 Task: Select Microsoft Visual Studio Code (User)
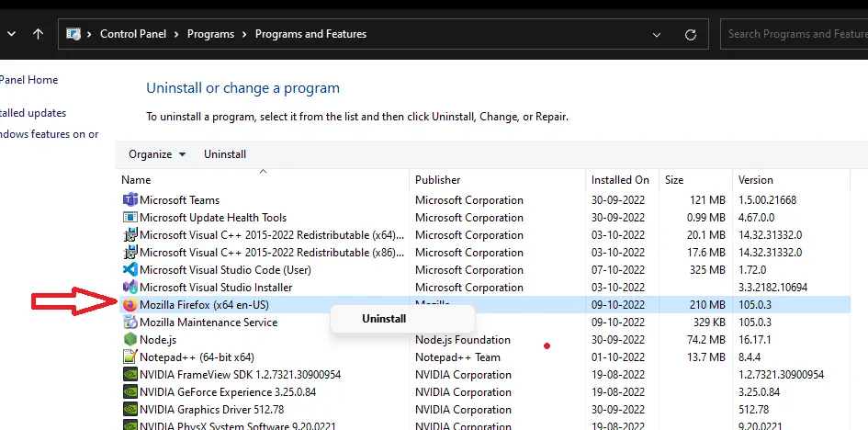225,270
